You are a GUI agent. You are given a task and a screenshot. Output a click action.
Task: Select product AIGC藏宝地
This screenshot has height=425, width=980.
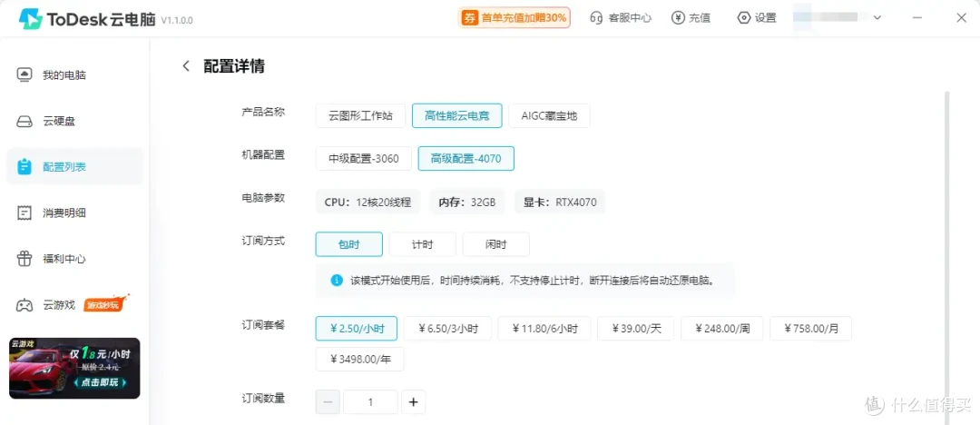[x=549, y=116]
